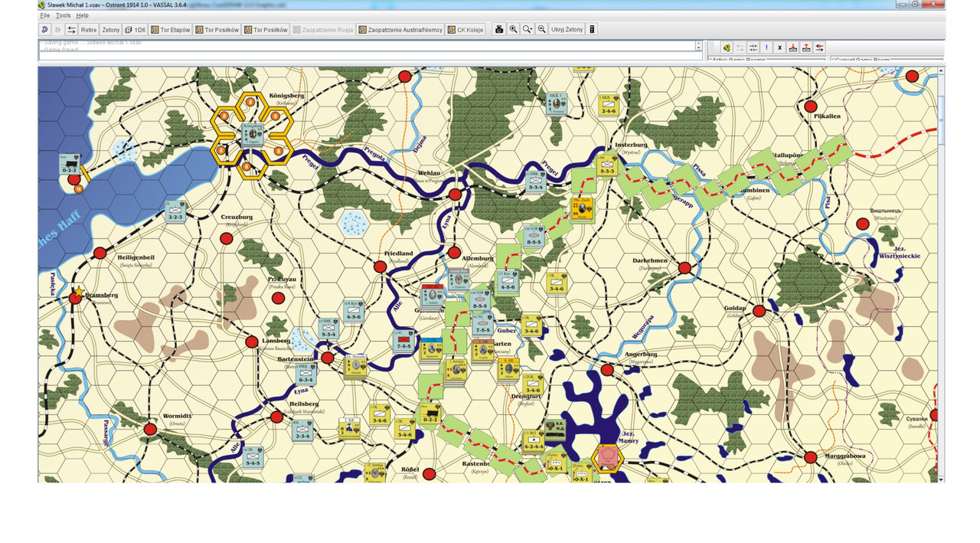The height and width of the screenshot is (543, 980).
Task: Select the 2-2-3 counter near Heiligenbeil
Action: pos(175,211)
